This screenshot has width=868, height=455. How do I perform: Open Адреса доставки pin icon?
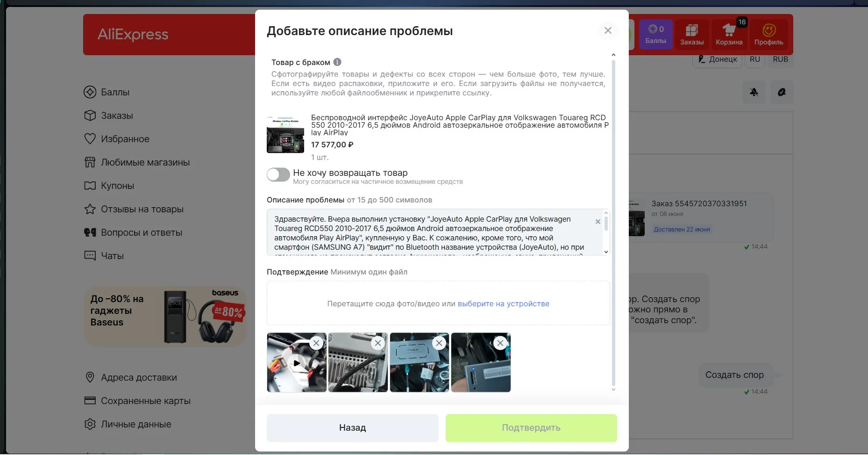click(90, 377)
